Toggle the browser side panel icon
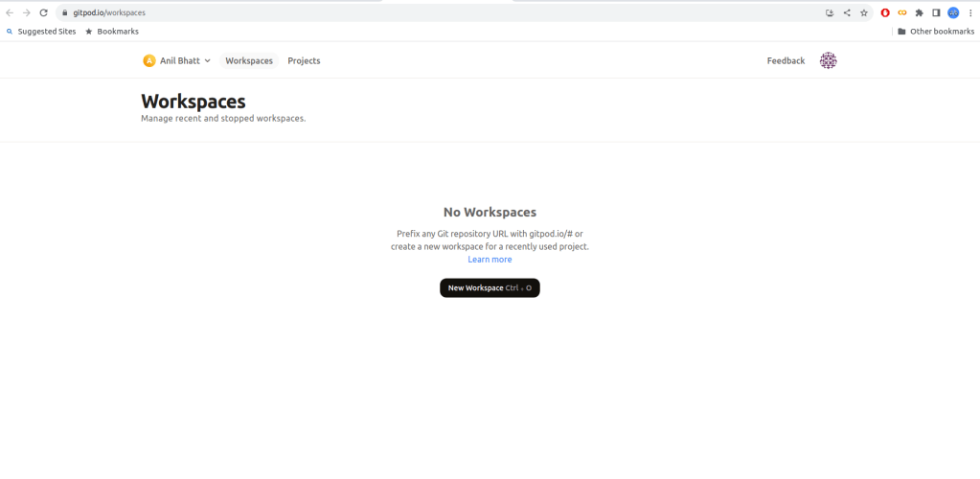 pyautogui.click(x=936, y=12)
